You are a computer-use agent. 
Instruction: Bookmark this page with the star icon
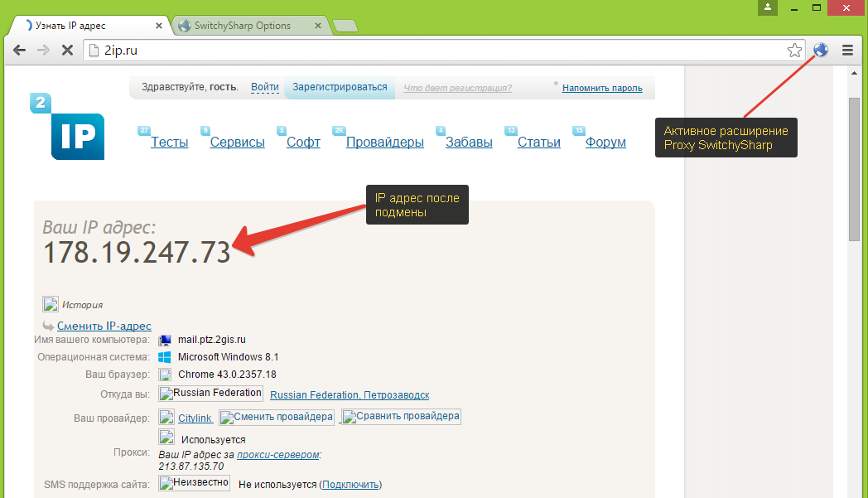pyautogui.click(x=794, y=51)
